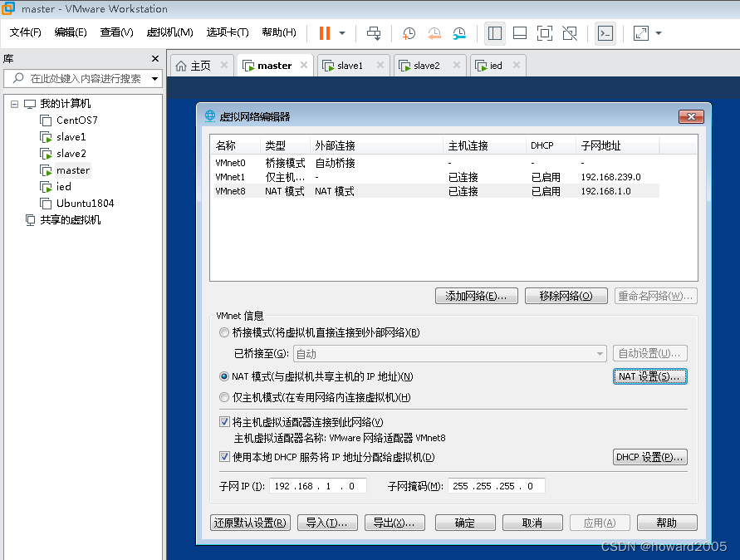Select 共享的虚拟机 in the library
This screenshot has height=560, width=740.
click(70, 220)
